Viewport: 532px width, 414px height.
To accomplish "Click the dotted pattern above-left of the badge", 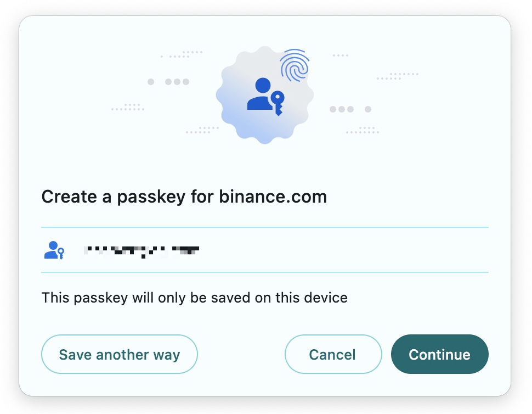I will pyautogui.click(x=184, y=54).
